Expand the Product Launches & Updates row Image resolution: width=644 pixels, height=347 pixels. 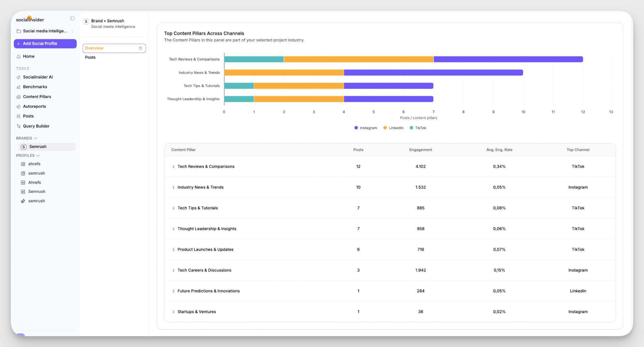pos(173,250)
